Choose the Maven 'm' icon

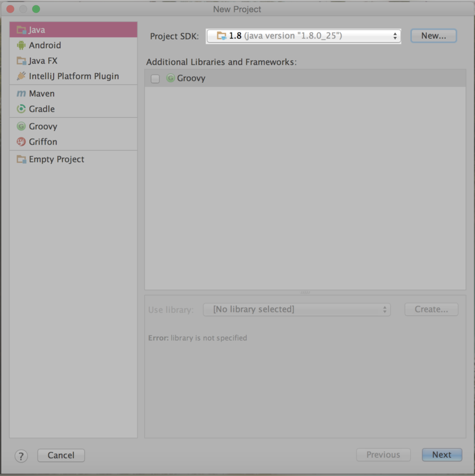[x=21, y=93]
